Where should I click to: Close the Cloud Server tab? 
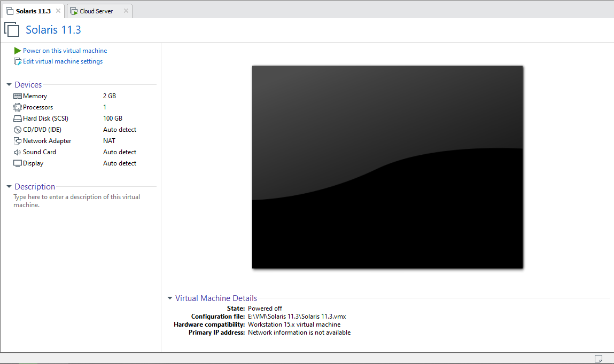(x=126, y=11)
